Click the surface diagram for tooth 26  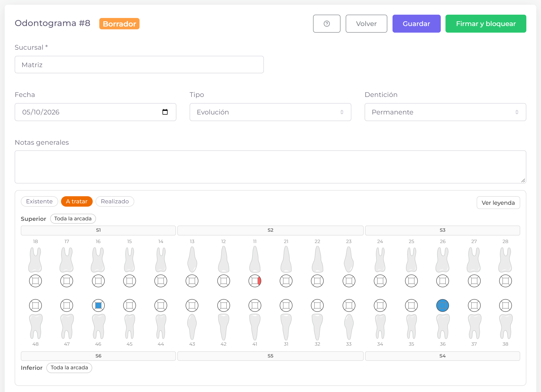pos(442,281)
